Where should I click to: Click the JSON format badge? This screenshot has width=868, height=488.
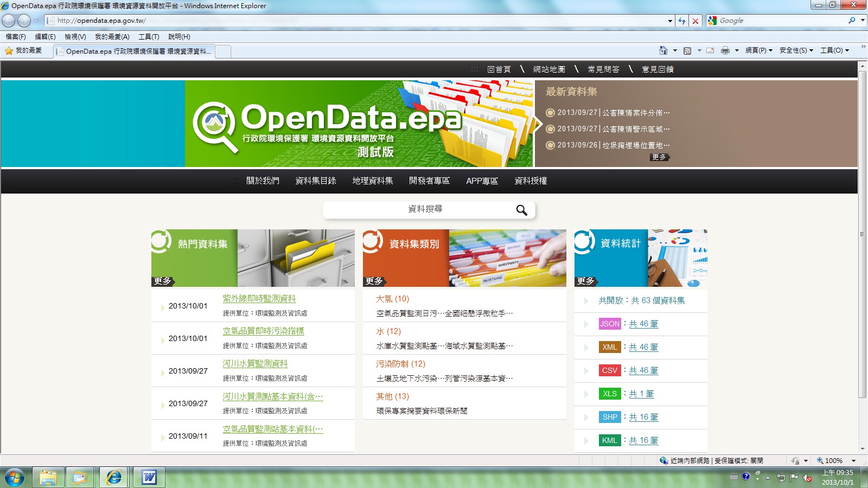(610, 324)
